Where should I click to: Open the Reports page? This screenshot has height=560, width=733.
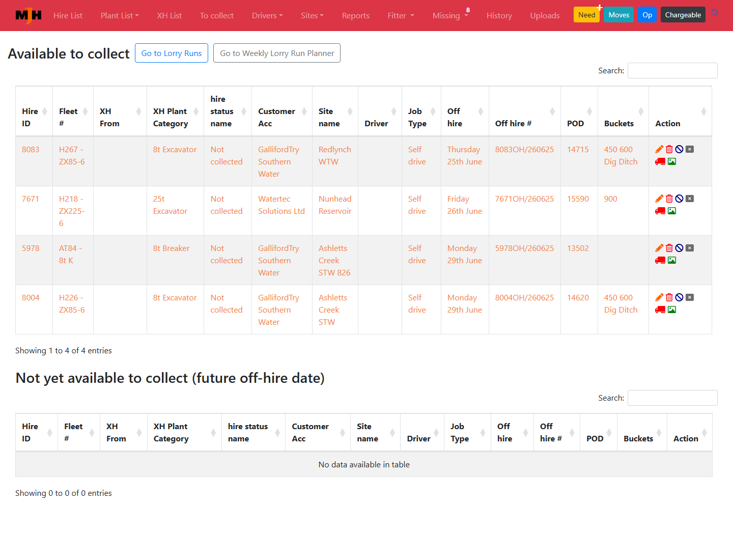[x=356, y=15]
